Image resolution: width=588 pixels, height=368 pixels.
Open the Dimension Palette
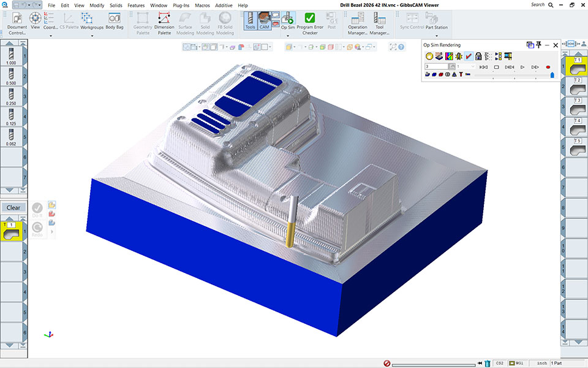point(164,21)
